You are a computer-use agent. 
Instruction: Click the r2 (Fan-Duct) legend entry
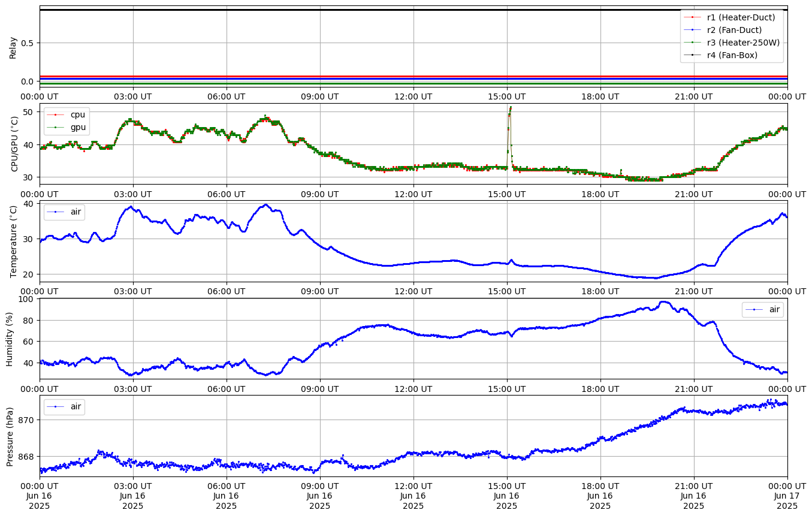(x=726, y=29)
